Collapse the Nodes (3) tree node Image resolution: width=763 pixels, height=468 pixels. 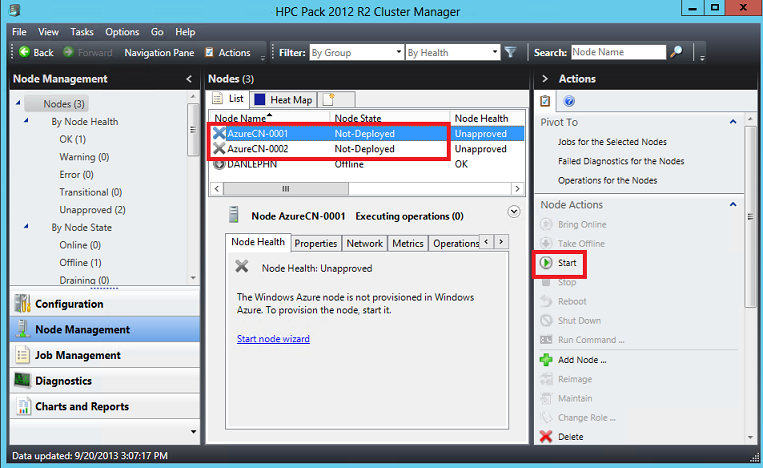pos(18,103)
